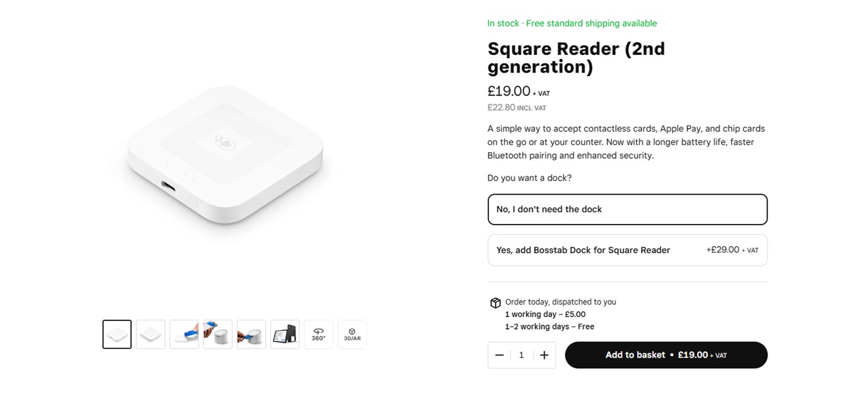Screen dimensions: 868x401
Task: View the Square Terminal setup thumbnail
Action: coord(285,334)
